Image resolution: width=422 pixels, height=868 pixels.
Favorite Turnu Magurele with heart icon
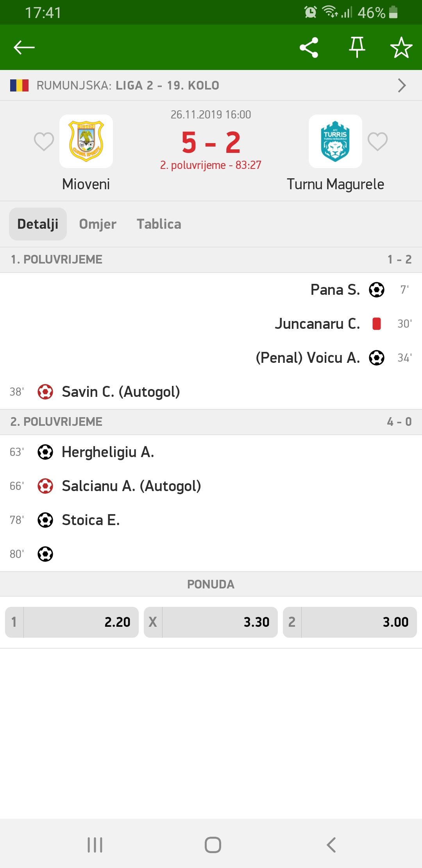tap(377, 142)
